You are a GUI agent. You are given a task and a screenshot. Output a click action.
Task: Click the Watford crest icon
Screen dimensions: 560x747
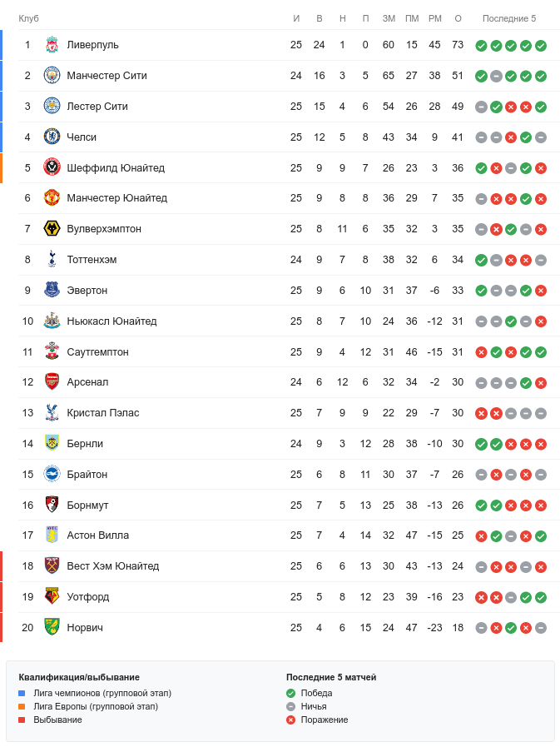[52, 597]
